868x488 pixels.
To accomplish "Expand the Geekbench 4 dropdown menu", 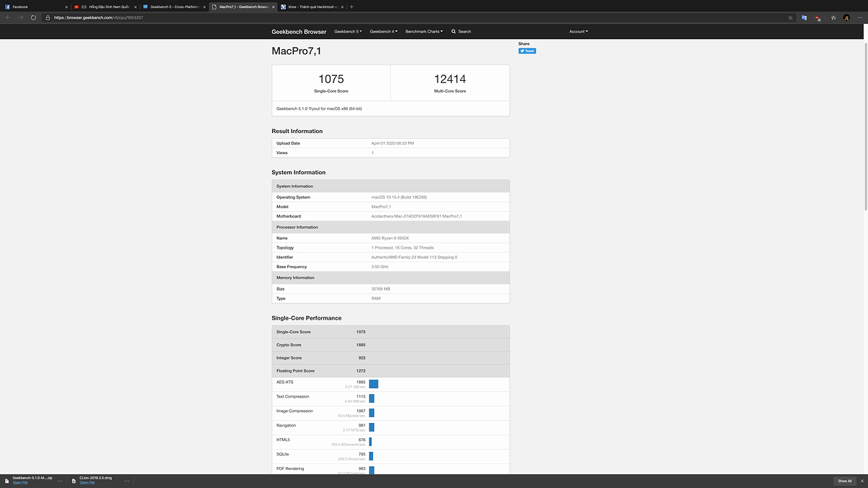I will (383, 31).
